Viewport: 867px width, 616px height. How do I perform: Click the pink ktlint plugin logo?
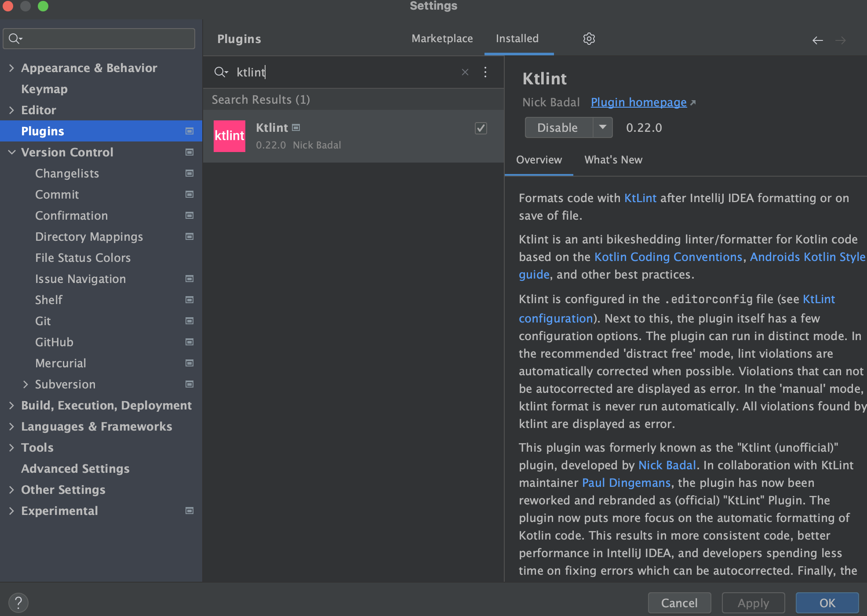pos(229,136)
